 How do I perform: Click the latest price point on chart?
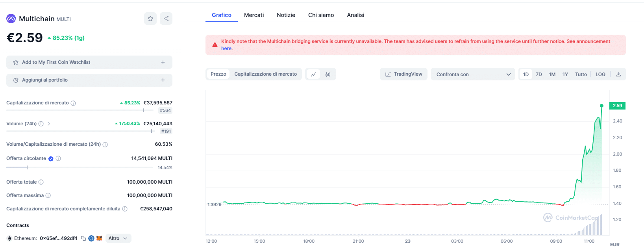[x=601, y=106]
